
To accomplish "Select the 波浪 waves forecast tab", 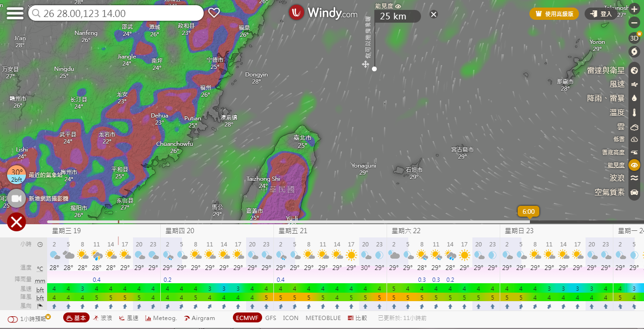I will click(102, 318).
